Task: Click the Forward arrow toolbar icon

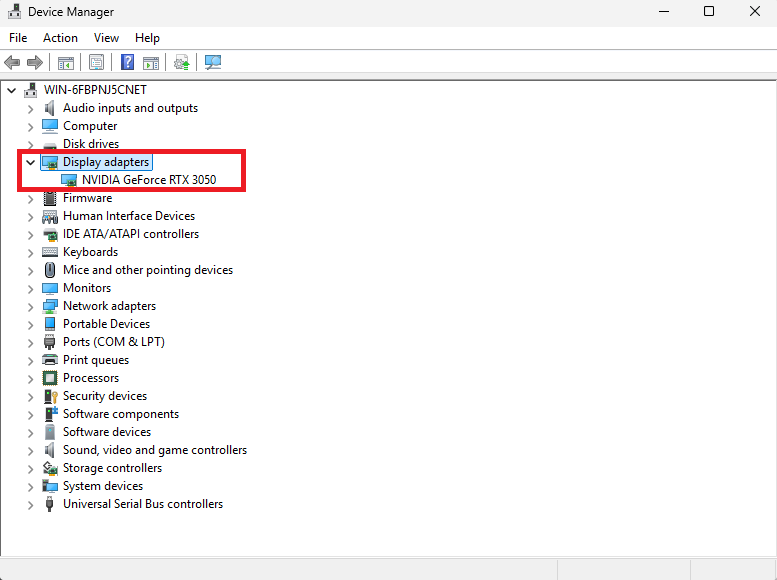Action: click(x=35, y=62)
